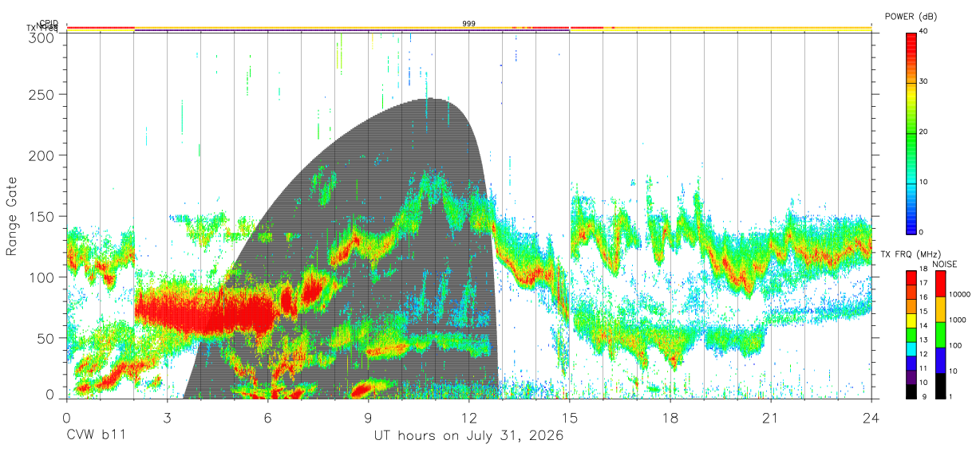The width and height of the screenshot is (980, 452).
Task: Click the y-axis tick label 100
Action: 41,277
